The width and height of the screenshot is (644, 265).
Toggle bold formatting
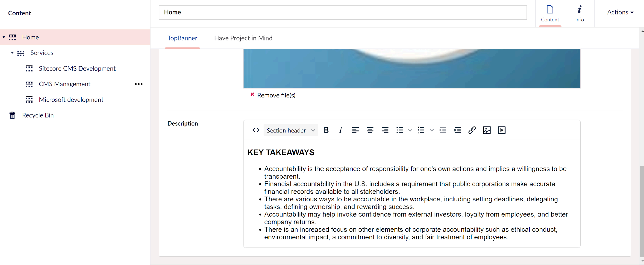coord(326,130)
